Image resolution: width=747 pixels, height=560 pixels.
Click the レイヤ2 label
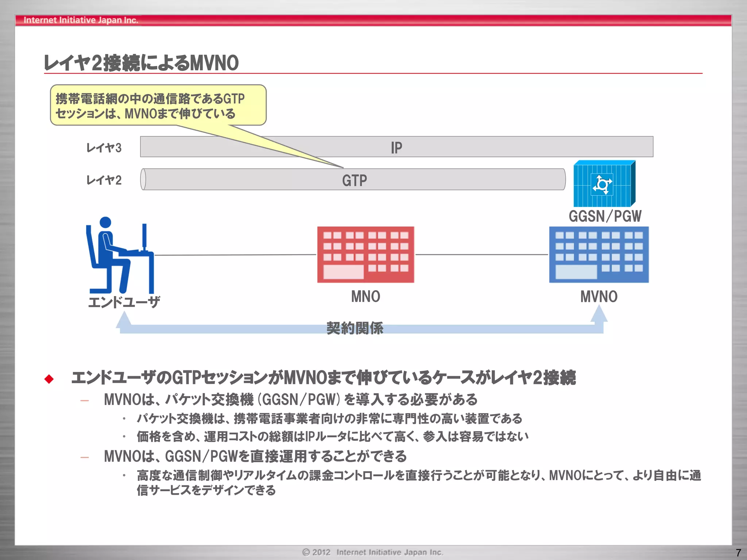tap(104, 180)
